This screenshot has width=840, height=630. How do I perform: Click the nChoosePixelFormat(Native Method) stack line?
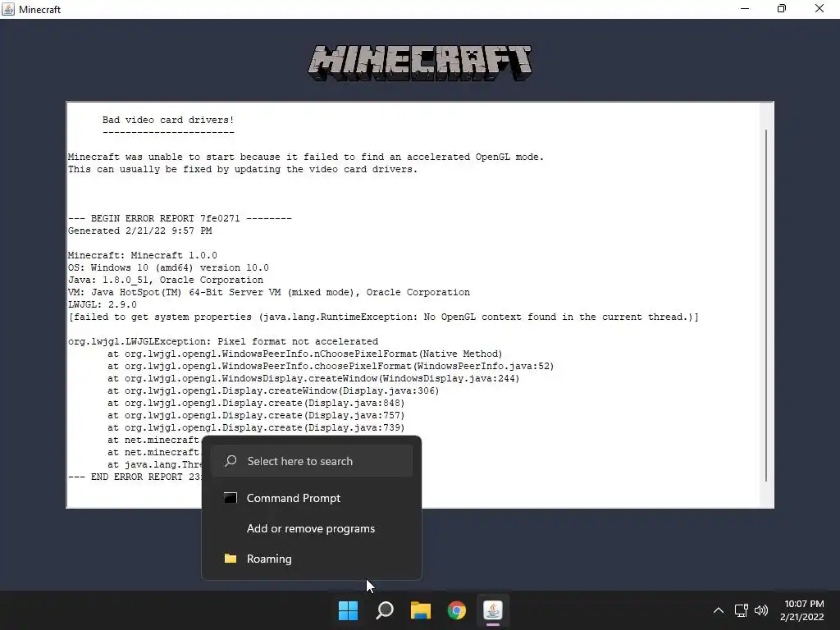tap(305, 354)
